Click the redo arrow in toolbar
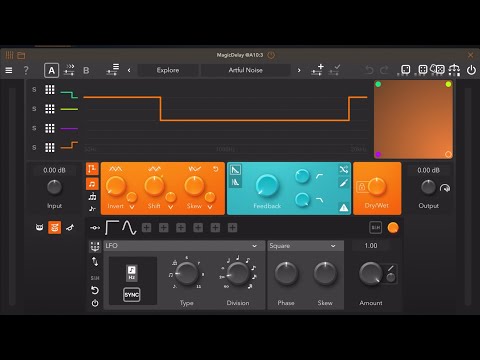Image resolution: width=480 pixels, height=360 pixels. click(x=384, y=70)
